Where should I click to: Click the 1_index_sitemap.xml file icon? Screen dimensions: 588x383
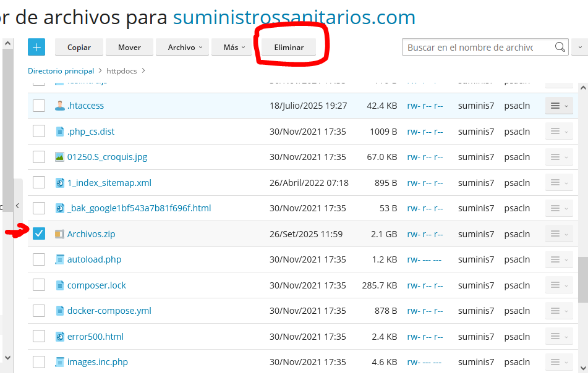point(60,183)
